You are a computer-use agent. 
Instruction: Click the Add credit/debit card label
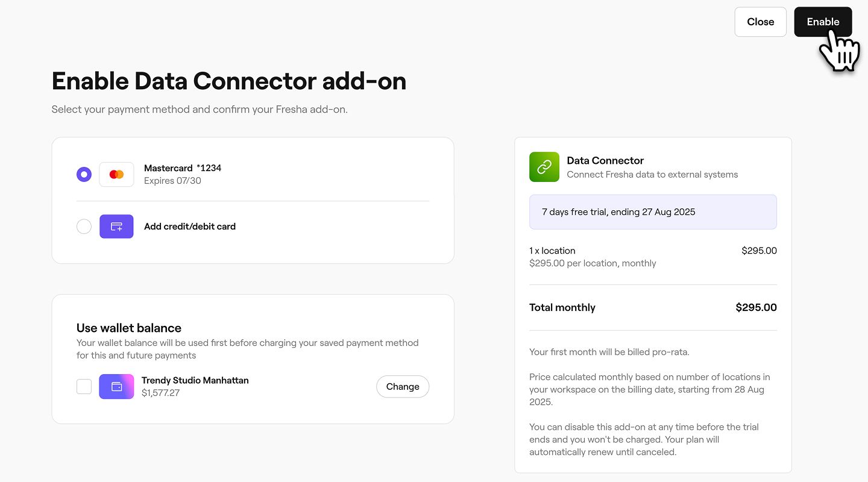click(190, 227)
